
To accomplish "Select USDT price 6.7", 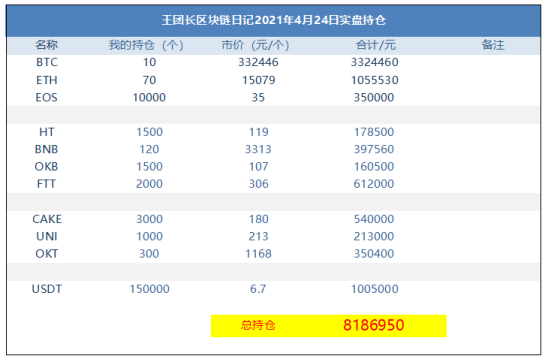I will [x=258, y=289].
